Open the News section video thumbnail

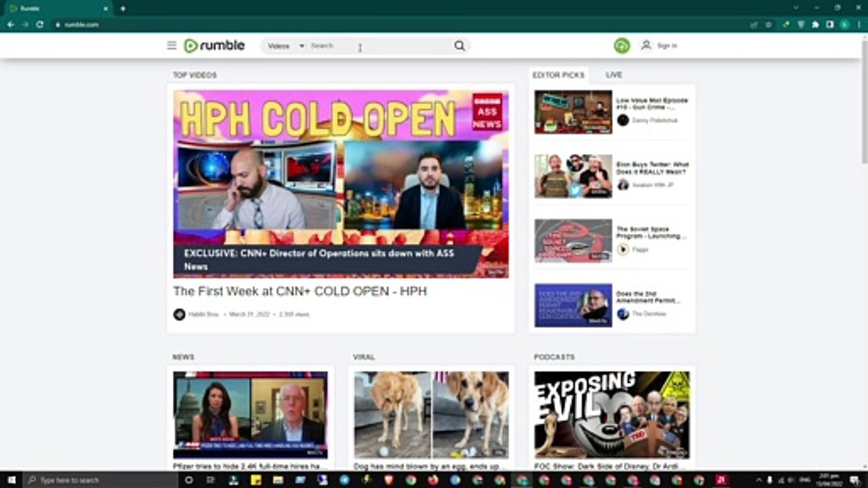coord(250,415)
